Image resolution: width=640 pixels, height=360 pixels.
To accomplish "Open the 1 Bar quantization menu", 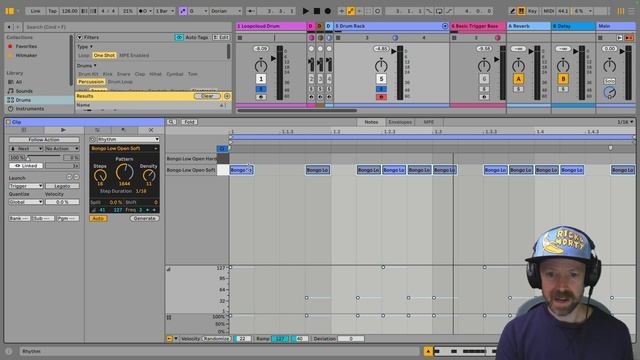I will [x=164, y=11].
